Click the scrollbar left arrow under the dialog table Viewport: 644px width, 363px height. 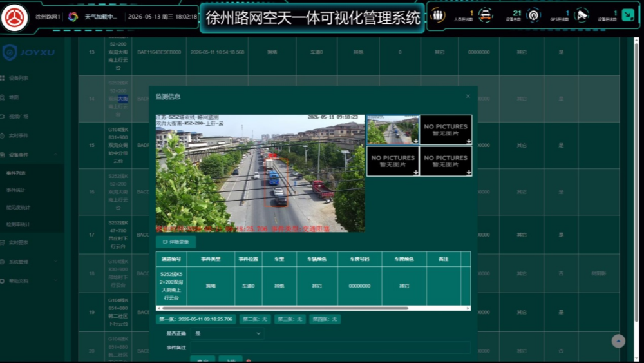tap(158, 308)
